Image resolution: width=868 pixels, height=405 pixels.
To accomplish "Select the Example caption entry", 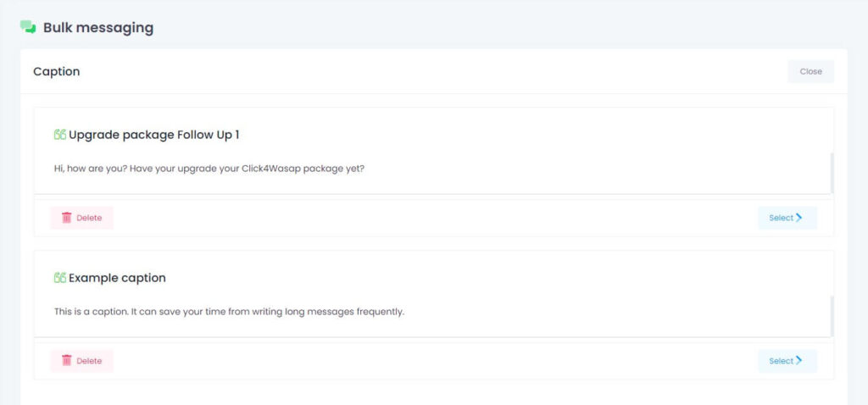I will tap(787, 361).
